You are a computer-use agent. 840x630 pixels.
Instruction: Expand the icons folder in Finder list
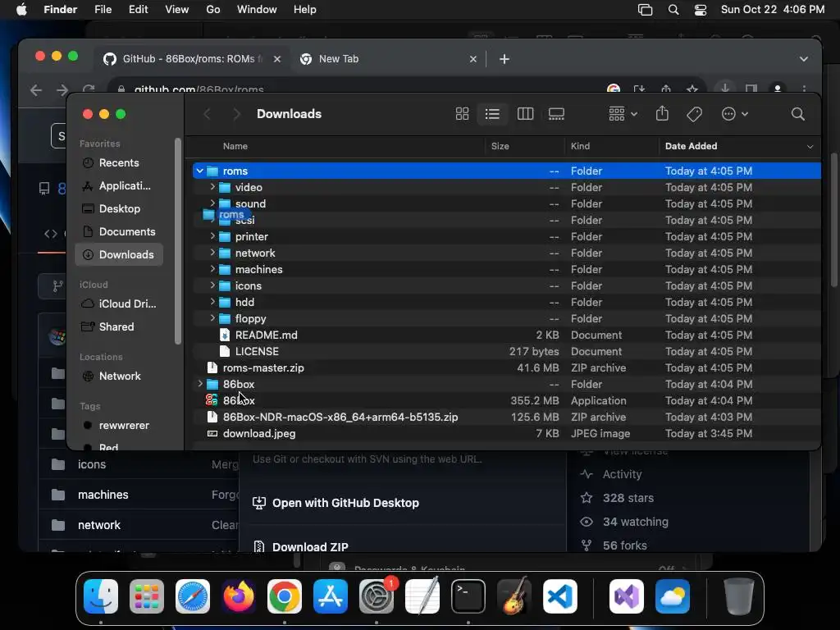click(x=212, y=285)
